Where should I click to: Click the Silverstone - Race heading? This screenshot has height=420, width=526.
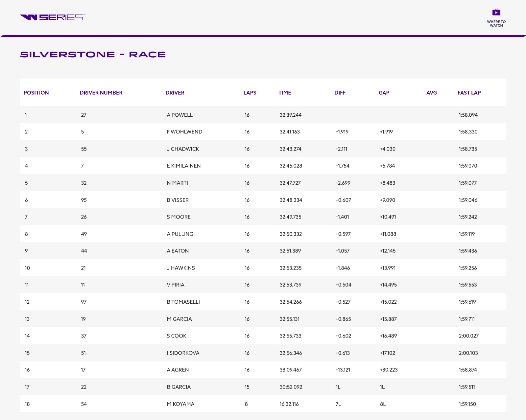tap(93, 55)
